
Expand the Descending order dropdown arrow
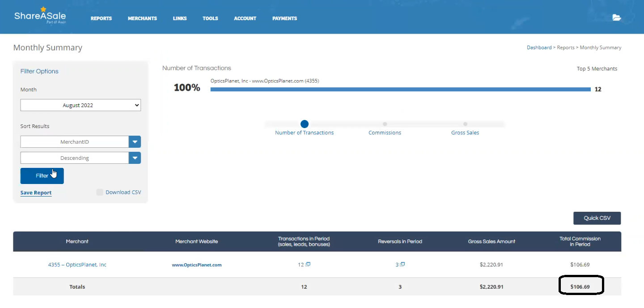click(x=135, y=158)
